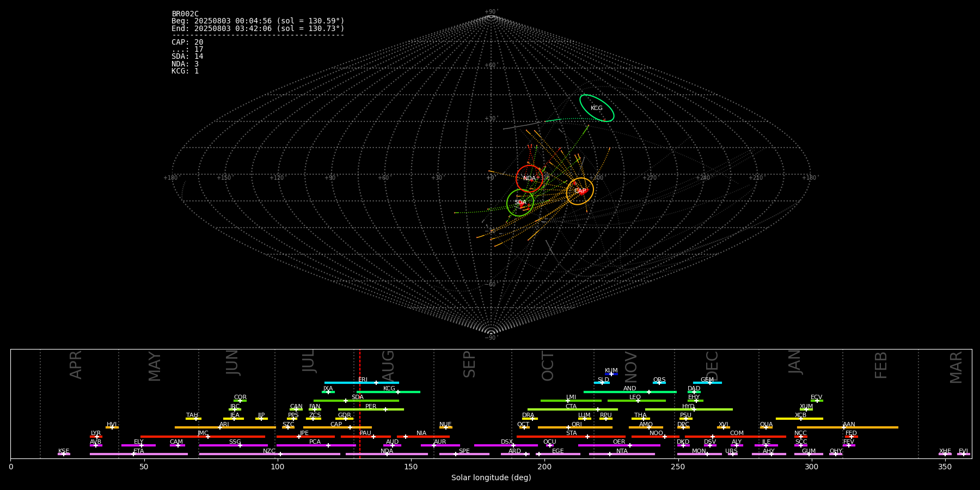Click the 150 tick on solar longitude axis
The height and width of the screenshot is (490, 980).
(411, 467)
